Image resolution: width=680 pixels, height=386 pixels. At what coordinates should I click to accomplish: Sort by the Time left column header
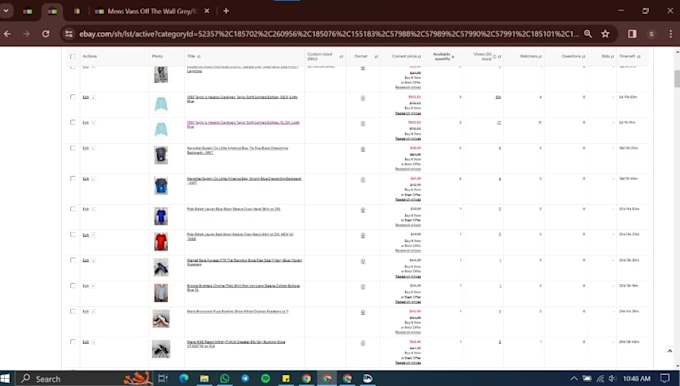629,56
